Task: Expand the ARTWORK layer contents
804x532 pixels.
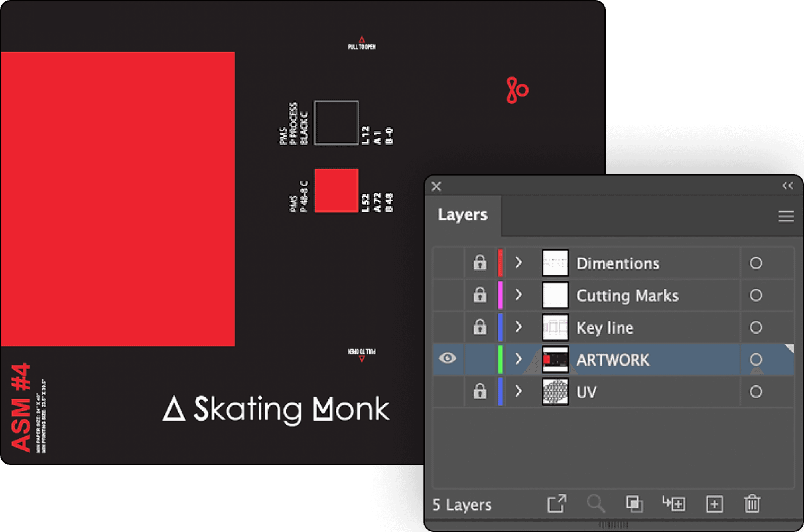Action: pyautogui.click(x=518, y=359)
